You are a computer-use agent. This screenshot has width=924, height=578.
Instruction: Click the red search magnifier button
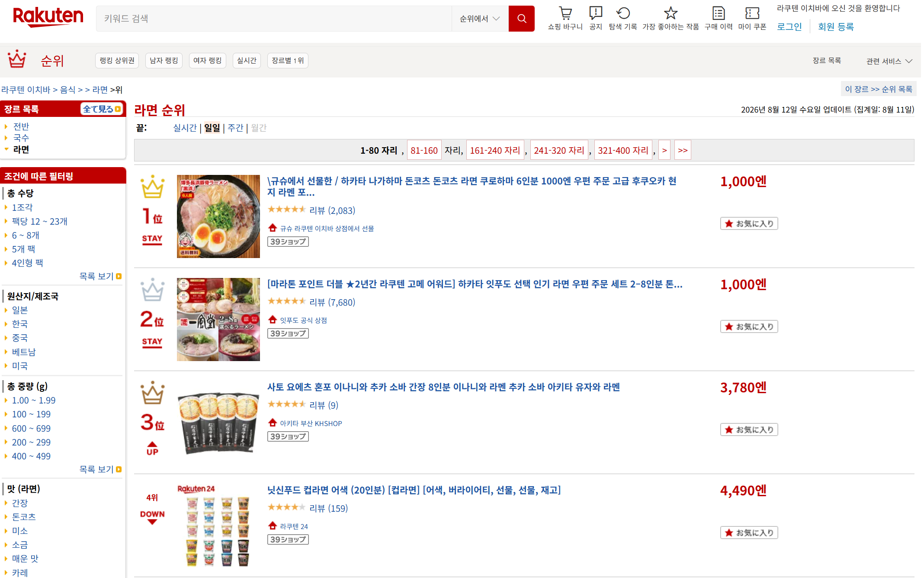[x=521, y=19]
